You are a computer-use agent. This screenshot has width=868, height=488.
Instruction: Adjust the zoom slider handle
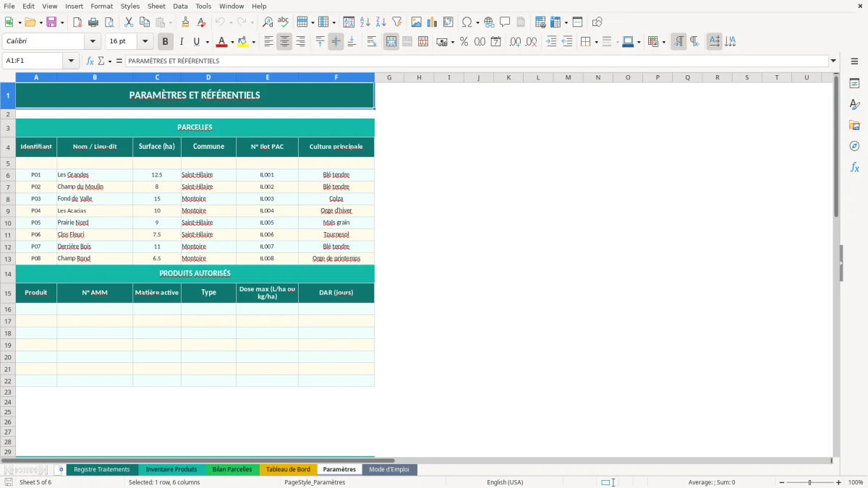[x=810, y=482]
